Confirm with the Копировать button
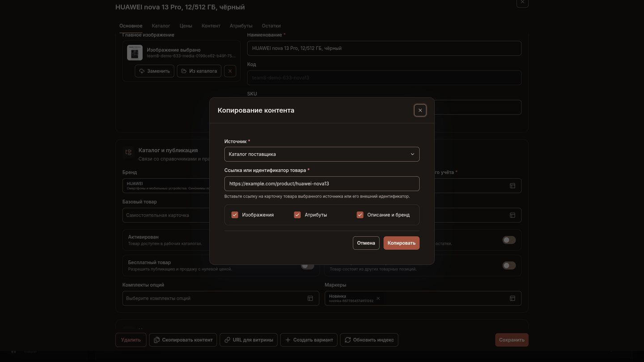 coord(402,243)
